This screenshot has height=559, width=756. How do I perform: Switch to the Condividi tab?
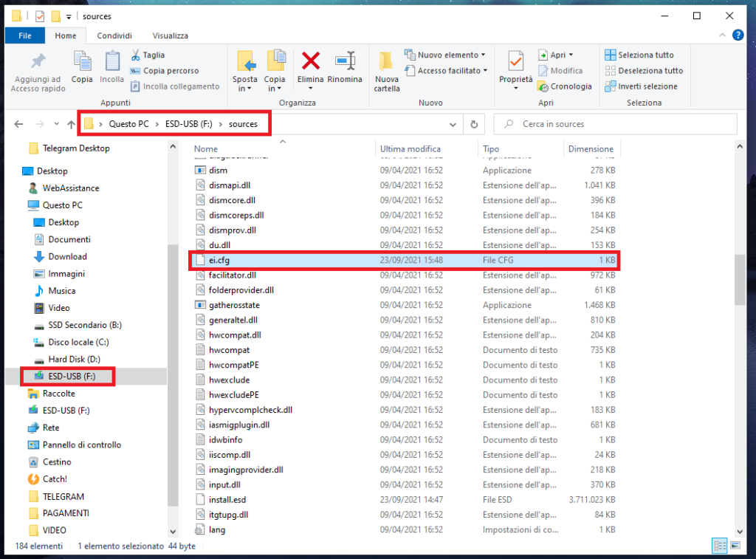(114, 35)
